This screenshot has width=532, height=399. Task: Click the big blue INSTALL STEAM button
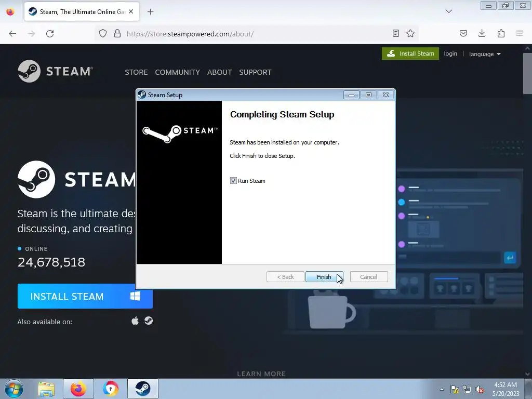pyautogui.click(x=85, y=296)
